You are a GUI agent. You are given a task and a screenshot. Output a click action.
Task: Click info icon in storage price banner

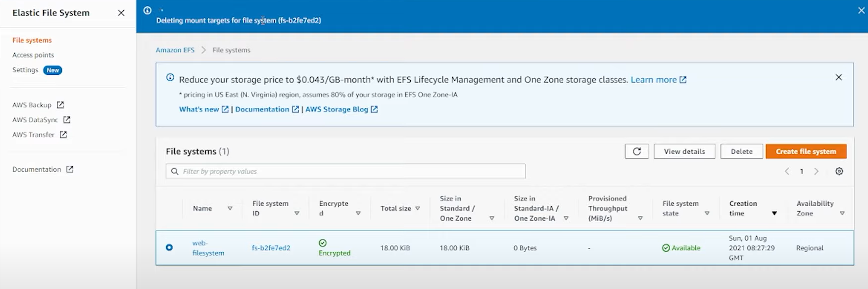[x=170, y=77]
